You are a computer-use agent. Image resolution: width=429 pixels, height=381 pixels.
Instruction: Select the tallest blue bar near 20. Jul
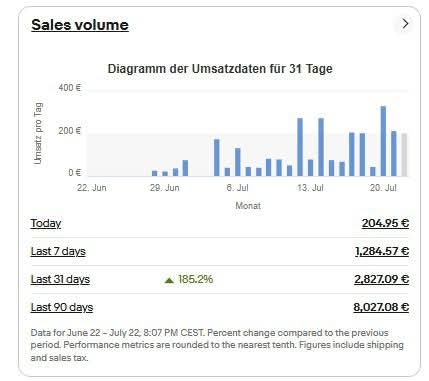(x=383, y=141)
